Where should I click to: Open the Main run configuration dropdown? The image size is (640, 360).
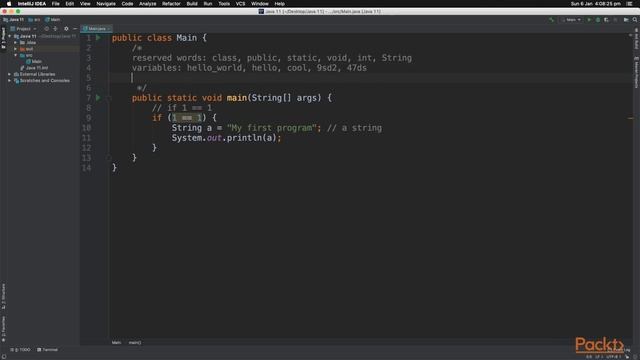(571, 20)
